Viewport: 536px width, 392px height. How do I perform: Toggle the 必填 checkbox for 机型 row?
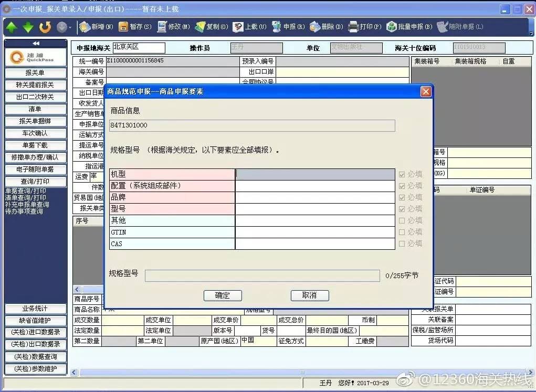402,174
